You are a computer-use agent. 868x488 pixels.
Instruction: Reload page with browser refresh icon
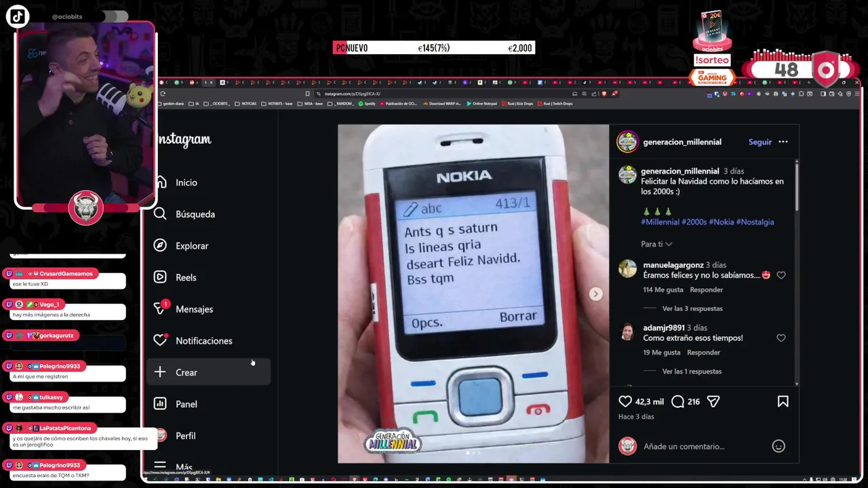pos(163,94)
